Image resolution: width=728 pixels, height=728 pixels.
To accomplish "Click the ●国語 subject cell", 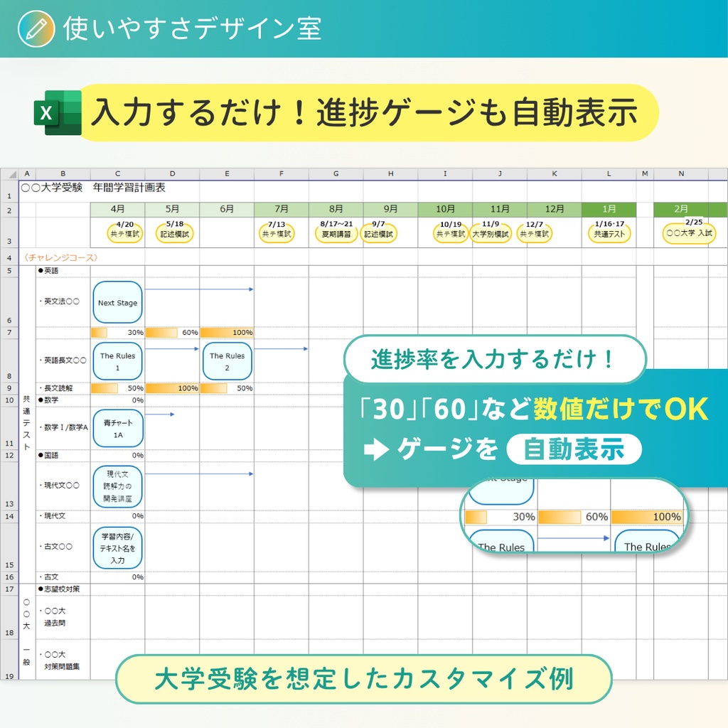I will point(63,455).
